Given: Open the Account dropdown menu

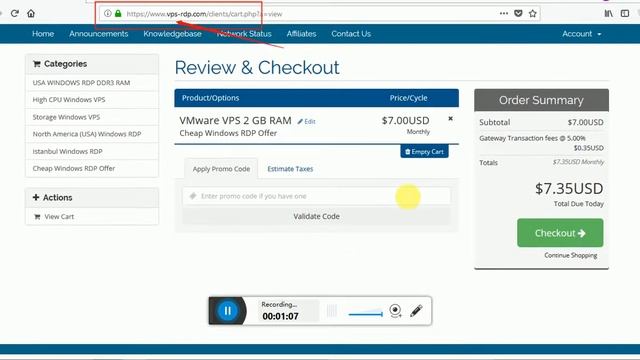Looking at the screenshot, I should (x=582, y=34).
